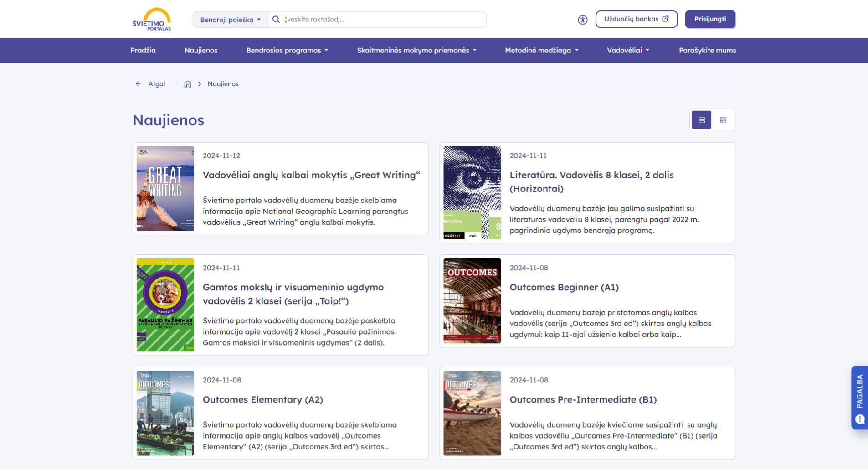This screenshot has width=868, height=470.
Task: Click the Atgal back arrow
Action: [138, 84]
